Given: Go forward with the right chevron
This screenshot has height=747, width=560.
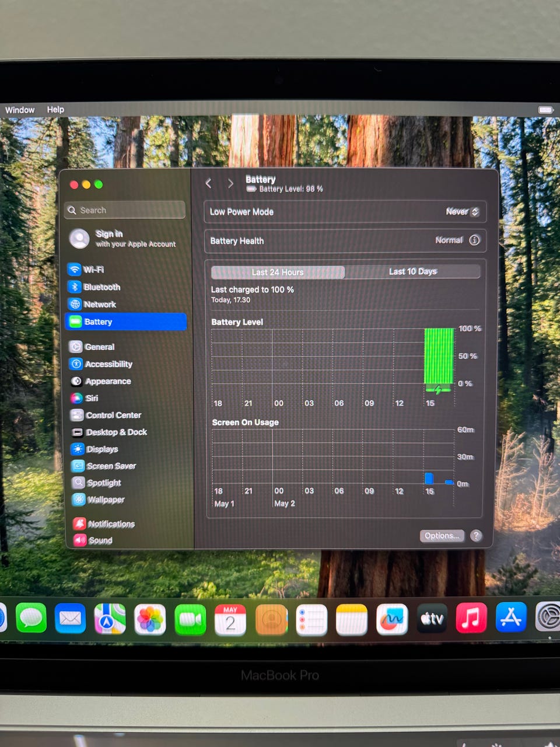Looking at the screenshot, I should 230,183.
